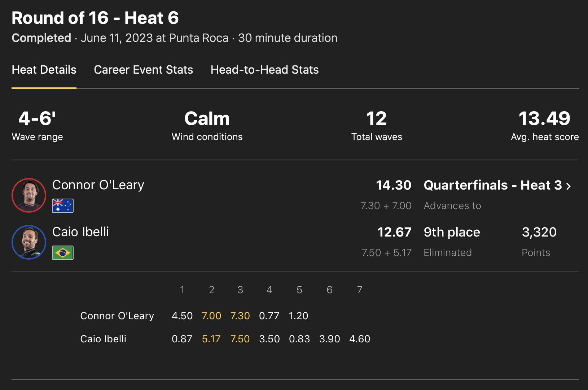The width and height of the screenshot is (588, 390).
Task: Click the Australian flag icon
Action: tap(63, 206)
